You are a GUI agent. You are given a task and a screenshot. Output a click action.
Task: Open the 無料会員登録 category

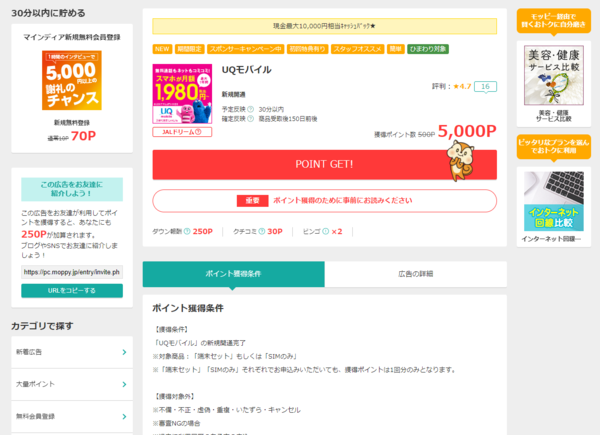(x=72, y=416)
